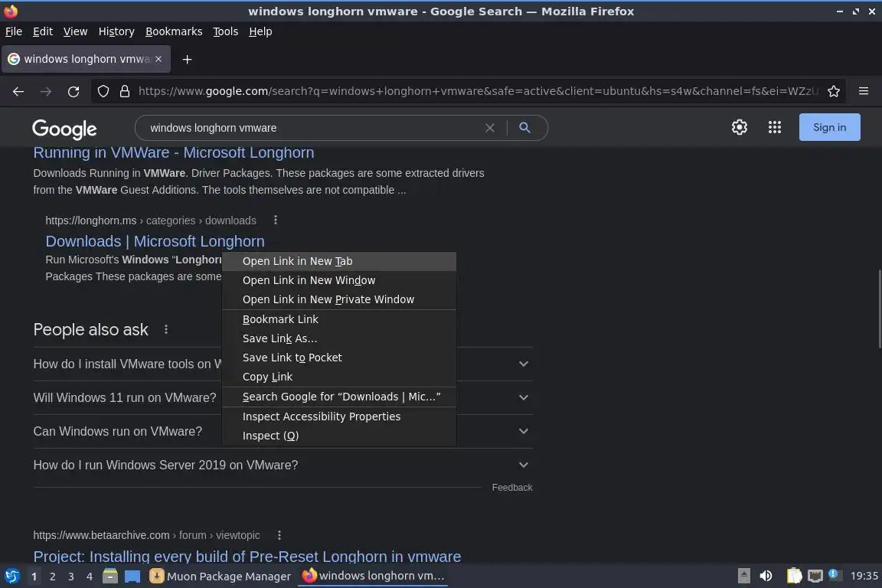Screen dimensions: 882x588
Task: Click the Google logo
Action: coord(64,129)
